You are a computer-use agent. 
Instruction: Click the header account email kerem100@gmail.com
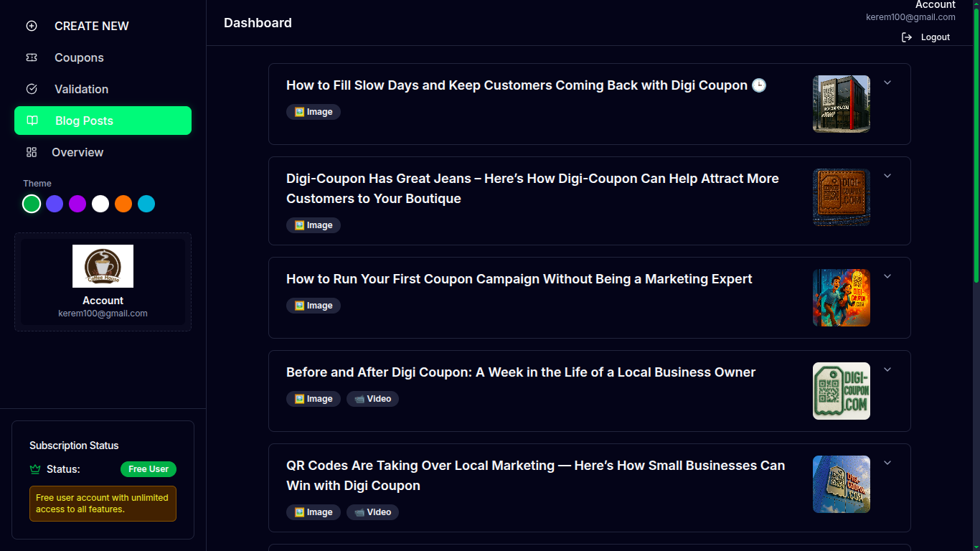coord(910,17)
